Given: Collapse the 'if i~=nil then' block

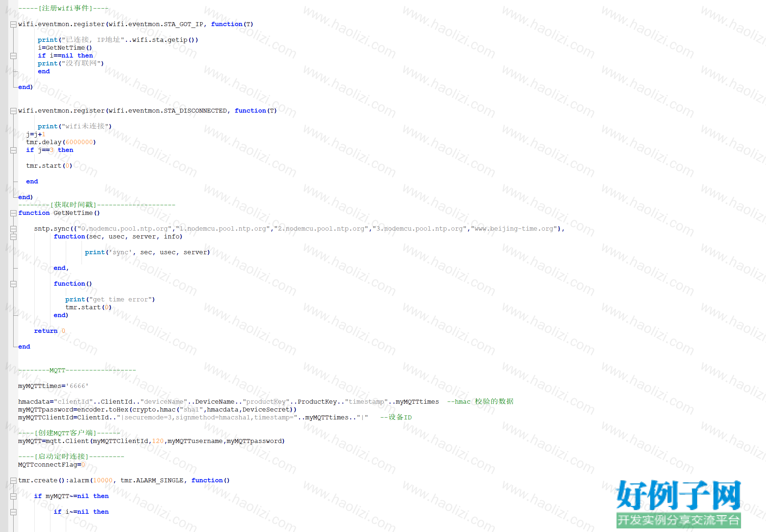Looking at the screenshot, I should coord(13,512).
